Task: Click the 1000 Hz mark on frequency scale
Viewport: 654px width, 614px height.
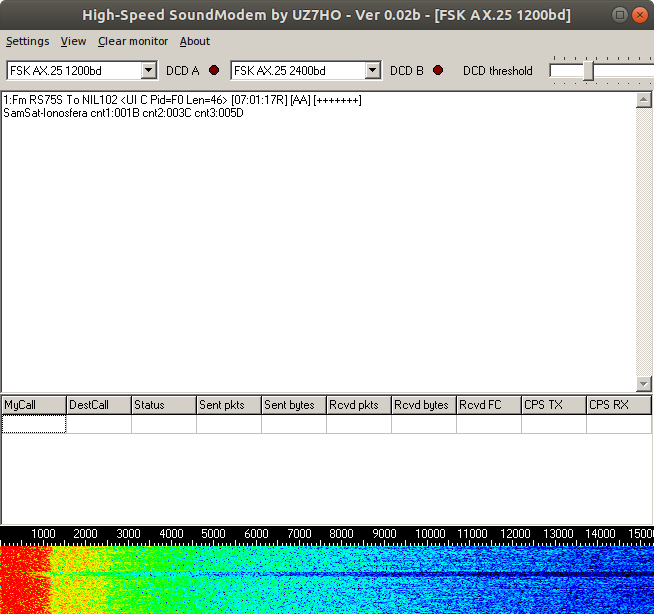Action: 43,534
